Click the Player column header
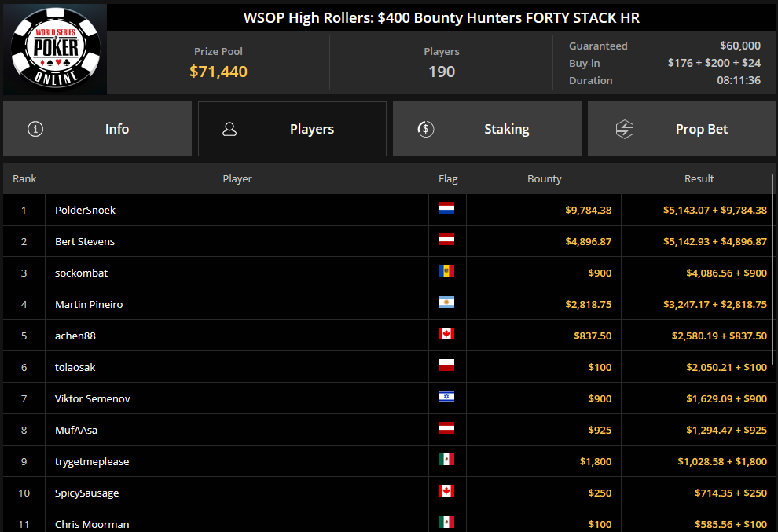The image size is (778, 532). click(237, 178)
